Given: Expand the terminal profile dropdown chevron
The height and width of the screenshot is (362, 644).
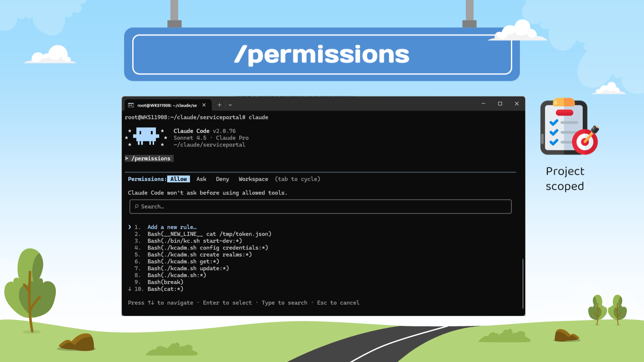Looking at the screenshot, I should click(x=230, y=105).
